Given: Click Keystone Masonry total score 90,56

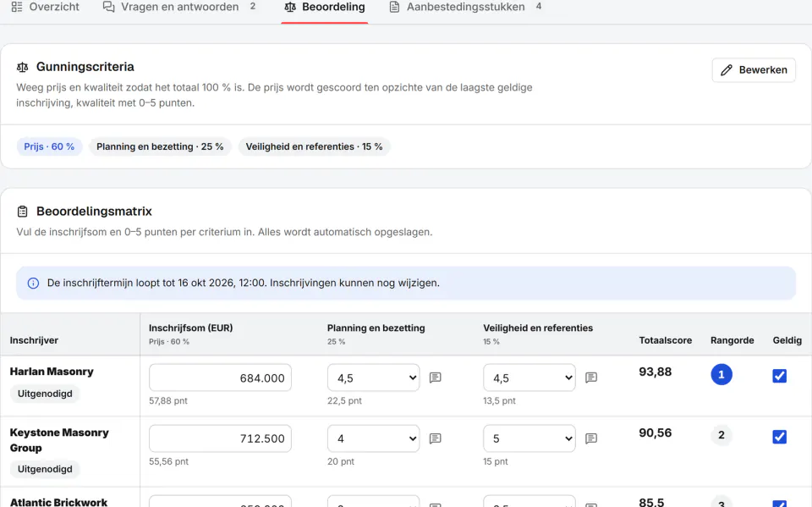Looking at the screenshot, I should pyautogui.click(x=655, y=433).
